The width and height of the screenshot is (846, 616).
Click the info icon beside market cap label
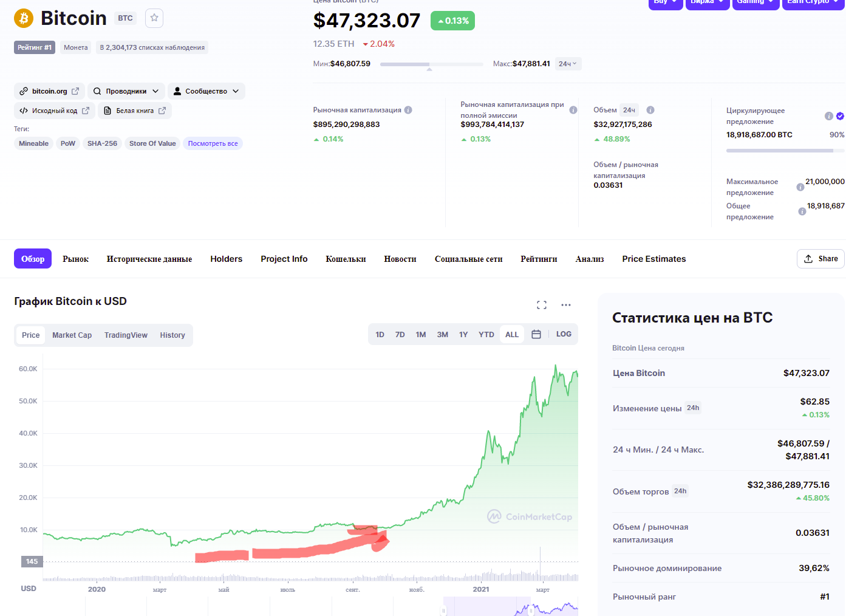(408, 110)
